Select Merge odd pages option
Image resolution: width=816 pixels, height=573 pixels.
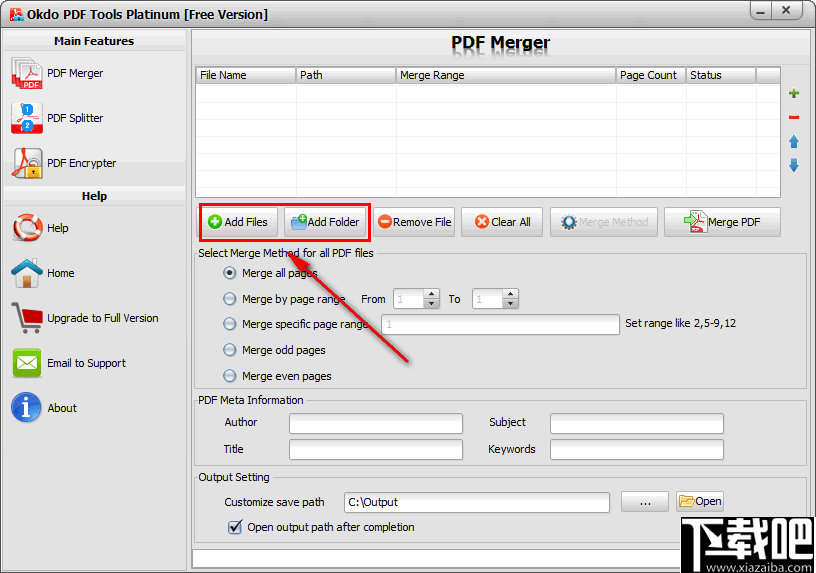click(x=230, y=350)
